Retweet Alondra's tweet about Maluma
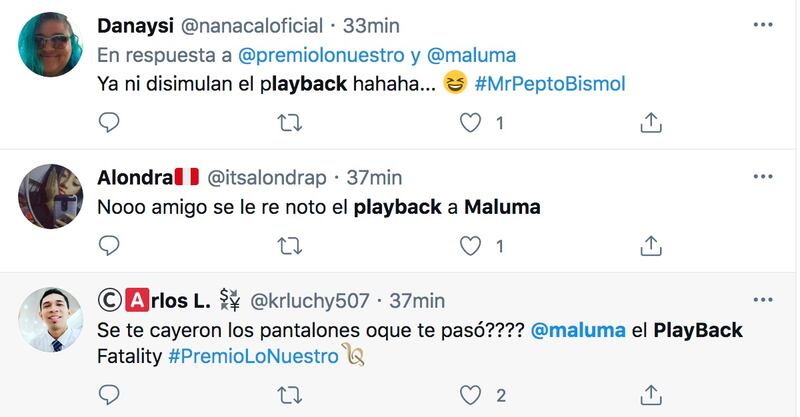 point(289,246)
